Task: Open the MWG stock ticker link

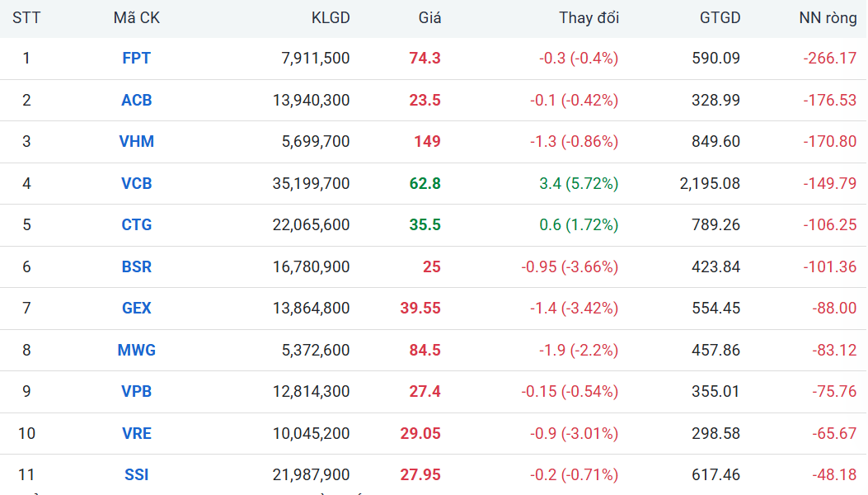Action: pos(136,351)
